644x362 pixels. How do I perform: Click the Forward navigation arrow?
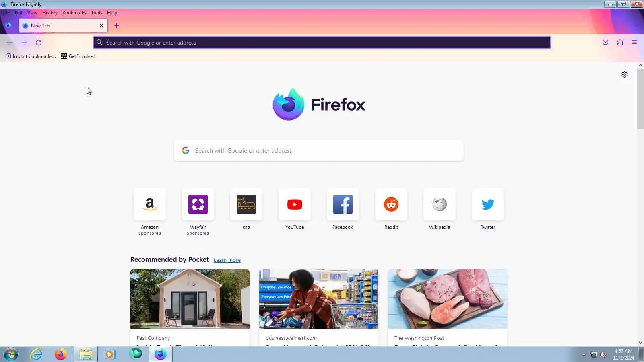[x=24, y=42]
